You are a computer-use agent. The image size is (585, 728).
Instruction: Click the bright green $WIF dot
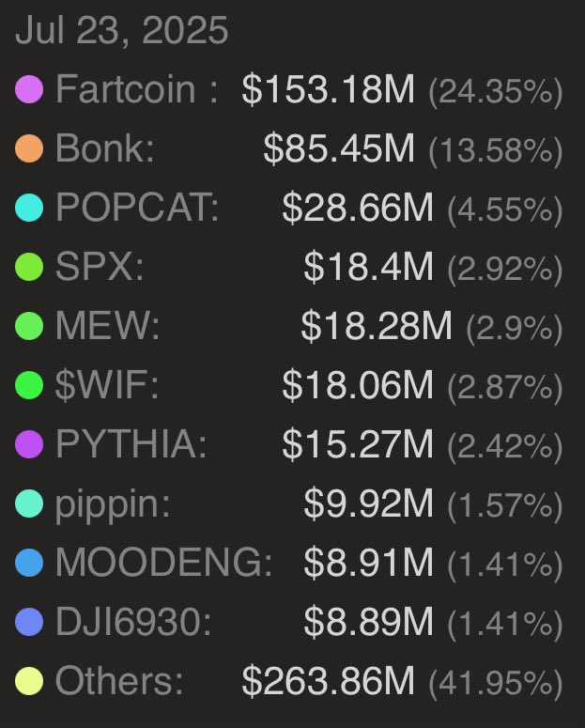point(29,385)
